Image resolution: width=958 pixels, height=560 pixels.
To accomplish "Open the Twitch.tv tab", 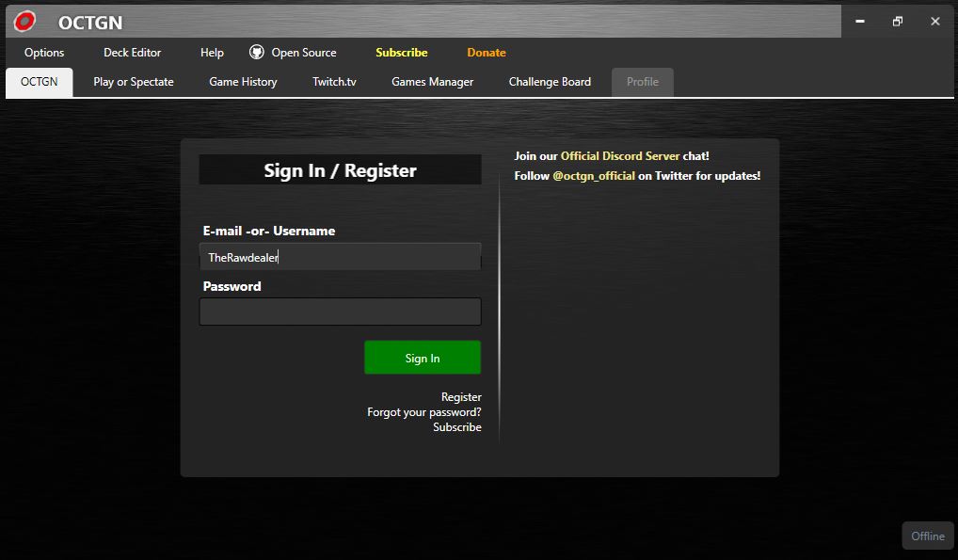I will (334, 82).
